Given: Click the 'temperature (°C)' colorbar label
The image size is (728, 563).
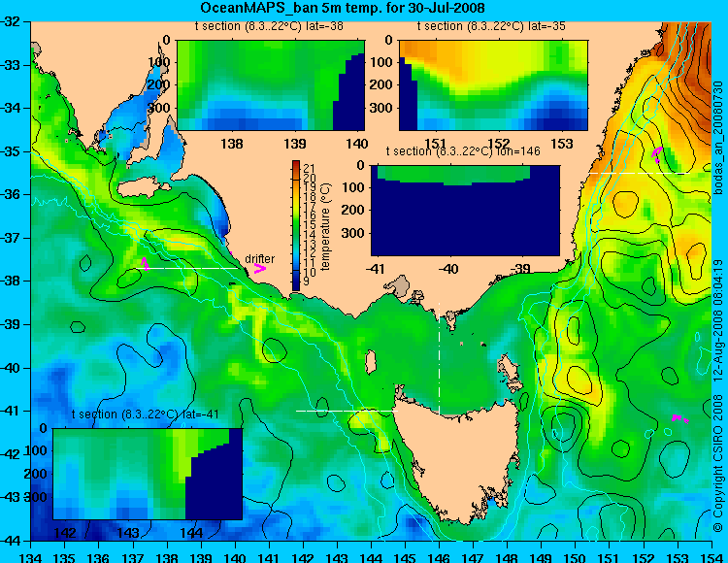Looking at the screenshot, I should click(x=325, y=226).
